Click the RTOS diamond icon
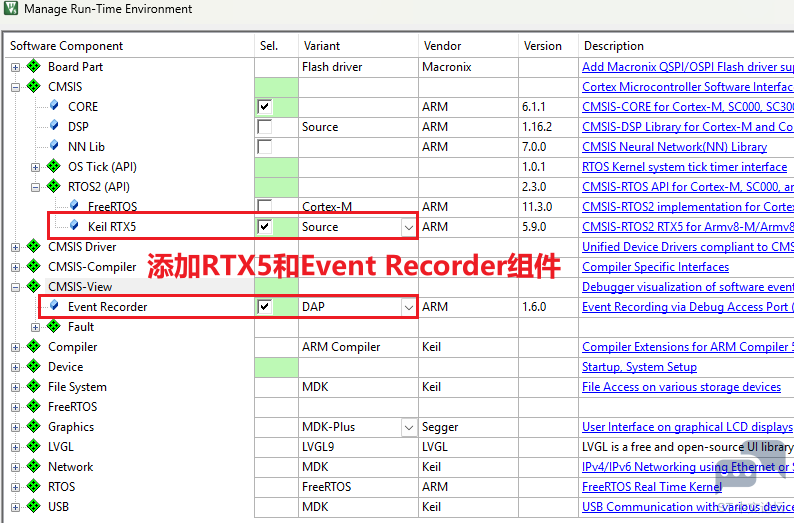The height and width of the screenshot is (523, 794). (33, 486)
